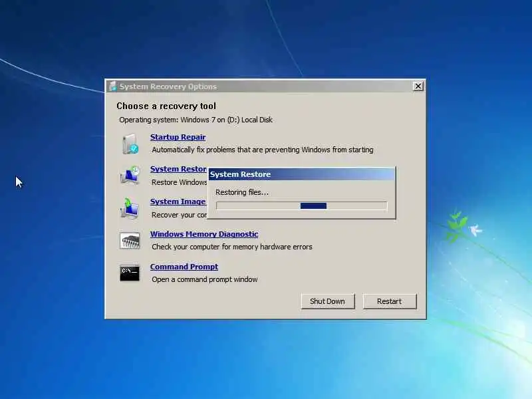
Task: Click the Restoring files progress bar
Action: click(302, 206)
